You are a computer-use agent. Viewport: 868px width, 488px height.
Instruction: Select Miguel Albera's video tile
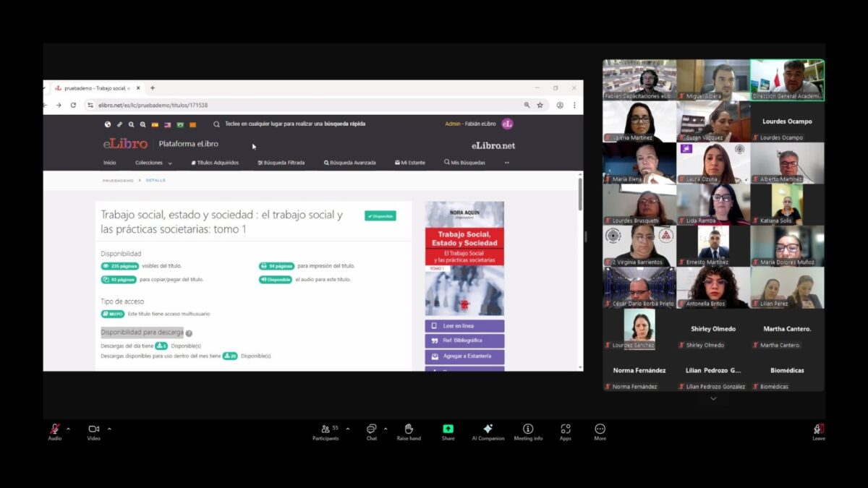point(713,80)
